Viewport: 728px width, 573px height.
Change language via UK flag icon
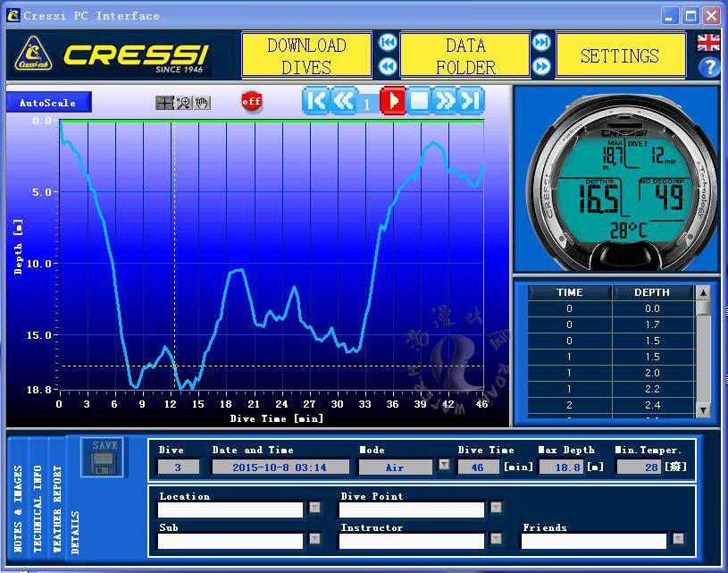708,43
